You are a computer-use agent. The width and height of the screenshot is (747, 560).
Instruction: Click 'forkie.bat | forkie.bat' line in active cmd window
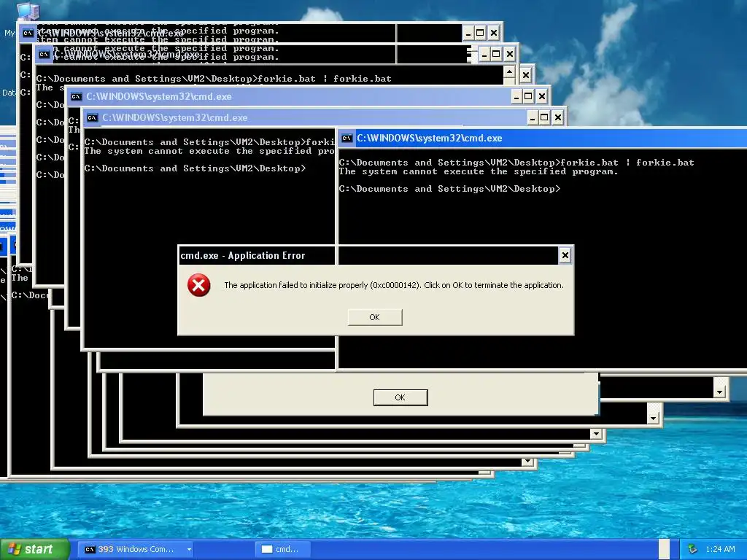516,163
